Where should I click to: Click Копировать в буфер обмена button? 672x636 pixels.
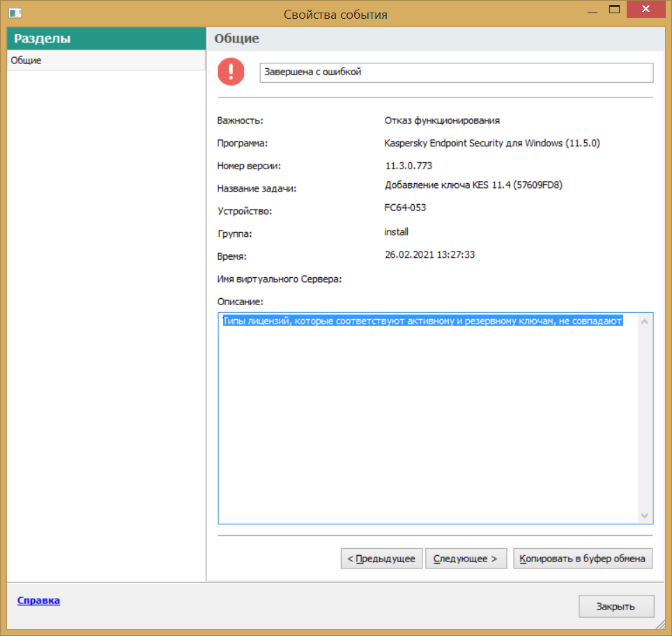583,559
